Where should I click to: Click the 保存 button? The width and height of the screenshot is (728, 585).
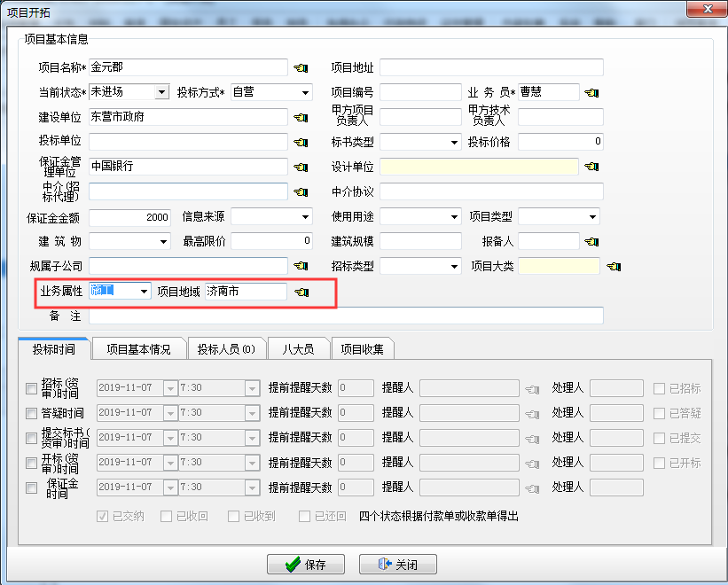point(306,564)
